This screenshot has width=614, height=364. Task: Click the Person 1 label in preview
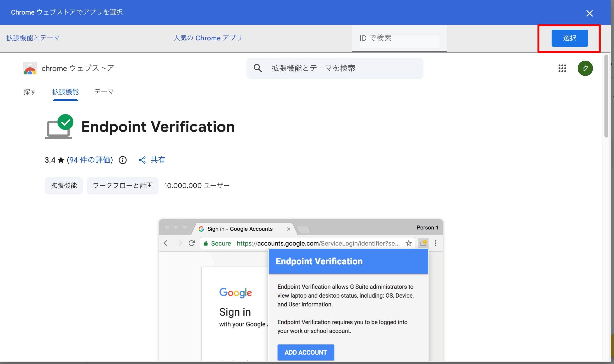(x=427, y=228)
